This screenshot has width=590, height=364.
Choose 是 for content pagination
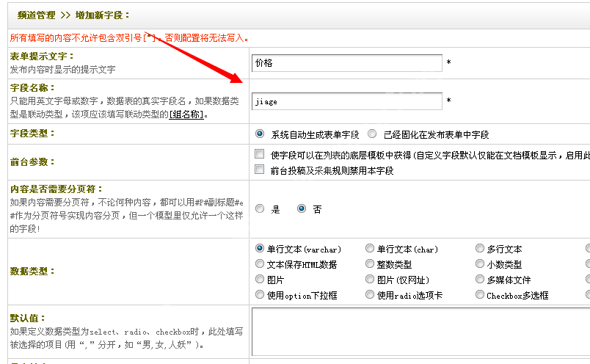coord(260,208)
